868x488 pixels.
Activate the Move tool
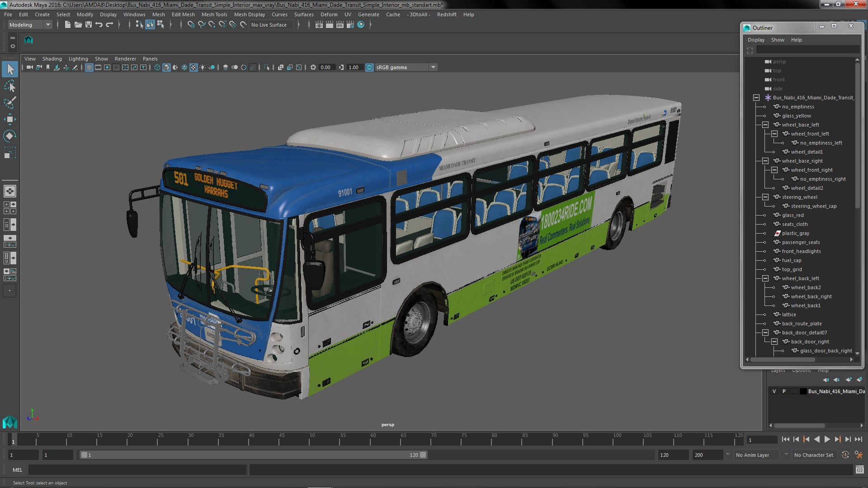tap(9, 119)
